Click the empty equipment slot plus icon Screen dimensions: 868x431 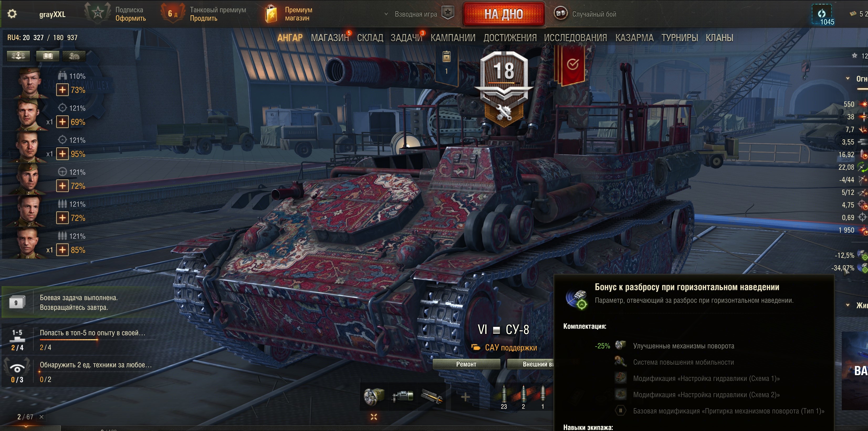(x=465, y=397)
